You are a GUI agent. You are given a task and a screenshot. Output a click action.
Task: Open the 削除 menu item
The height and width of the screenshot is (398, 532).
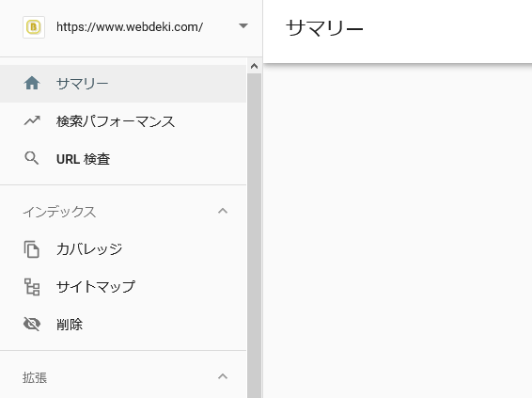pyautogui.click(x=123, y=325)
